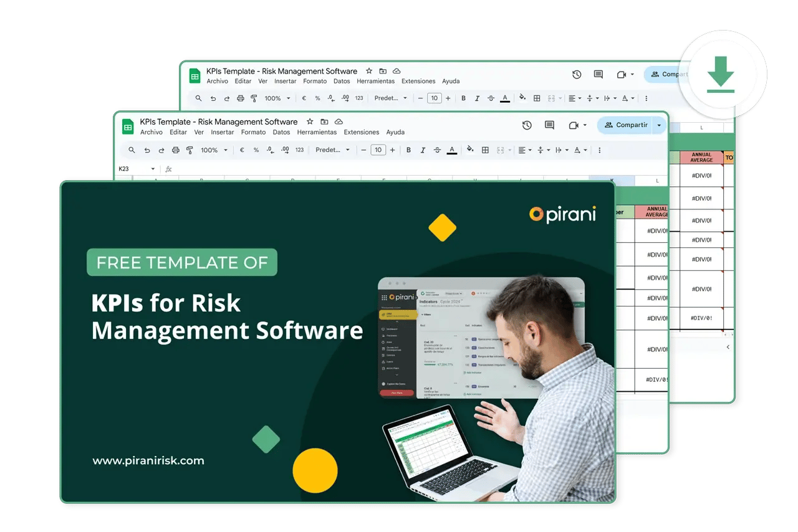
Task: Print from the back Sheets window toolbar
Action: click(241, 98)
